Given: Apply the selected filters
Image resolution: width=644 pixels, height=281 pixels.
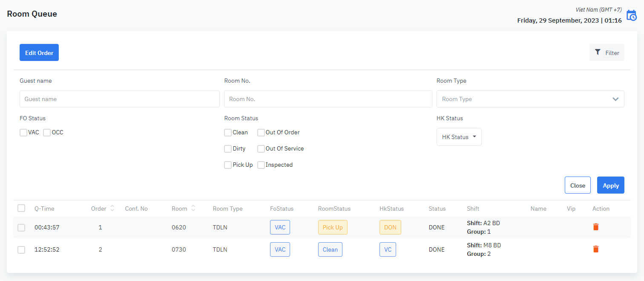Looking at the screenshot, I should pyautogui.click(x=610, y=185).
